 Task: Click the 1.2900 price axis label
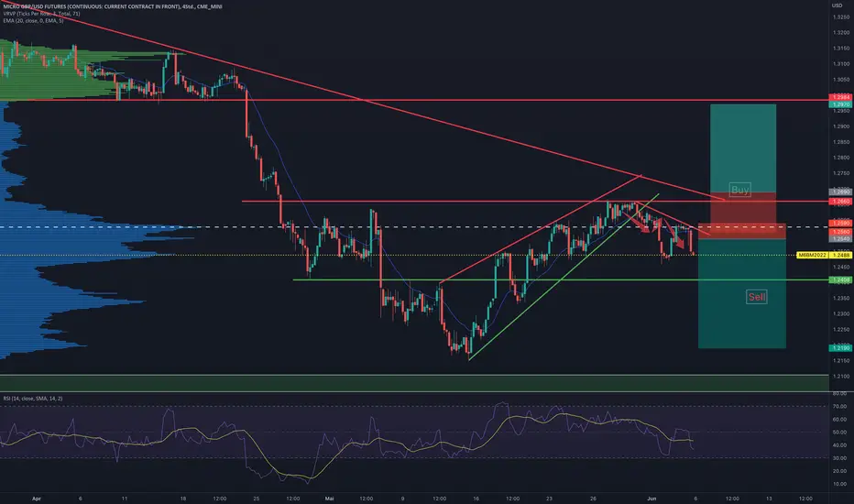[841, 126]
